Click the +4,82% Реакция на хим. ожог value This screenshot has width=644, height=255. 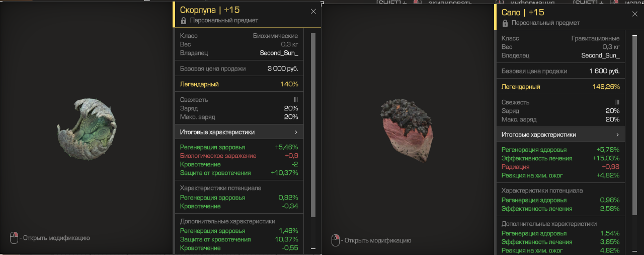(x=608, y=175)
